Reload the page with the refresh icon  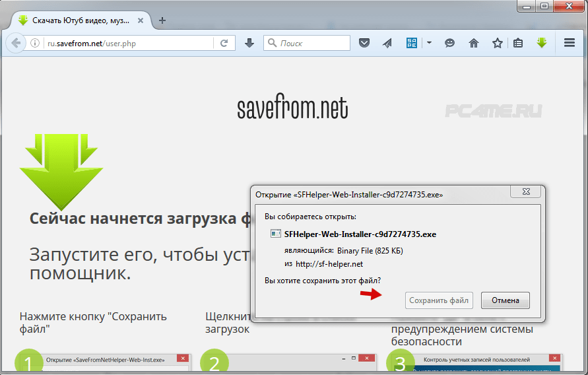click(224, 43)
